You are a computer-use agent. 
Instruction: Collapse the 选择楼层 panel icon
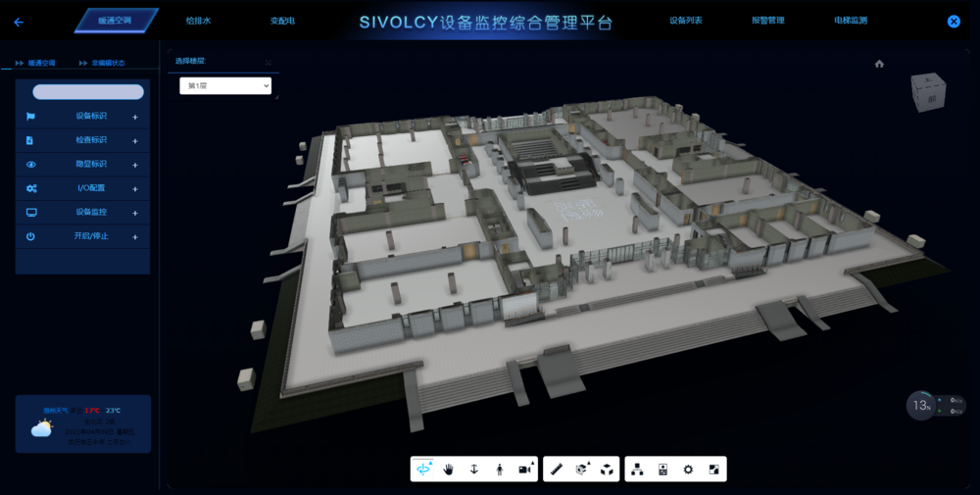click(x=269, y=62)
